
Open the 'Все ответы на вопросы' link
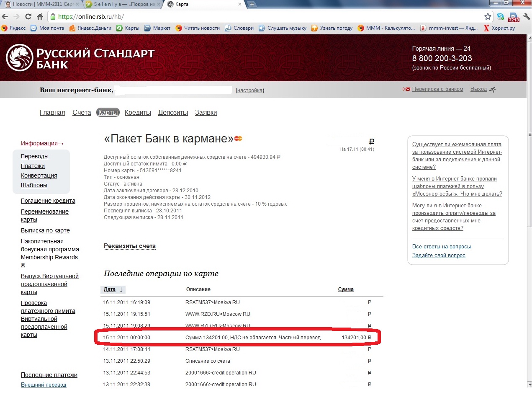(442, 247)
